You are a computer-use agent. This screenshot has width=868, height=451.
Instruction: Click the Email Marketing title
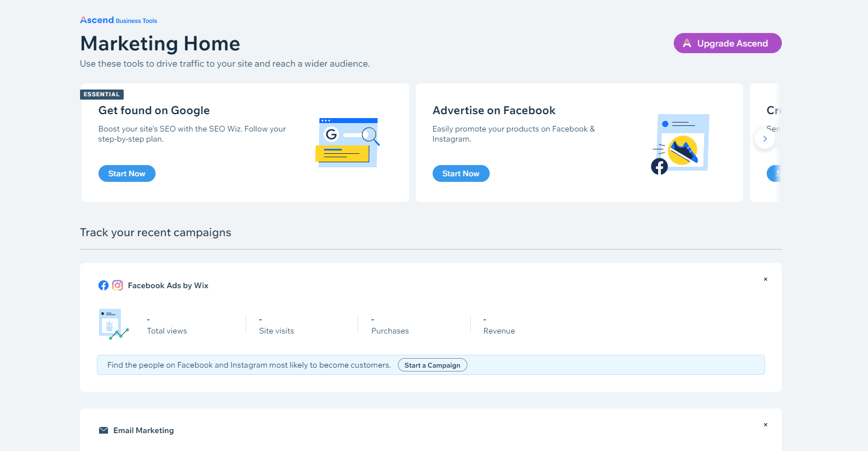(144, 430)
